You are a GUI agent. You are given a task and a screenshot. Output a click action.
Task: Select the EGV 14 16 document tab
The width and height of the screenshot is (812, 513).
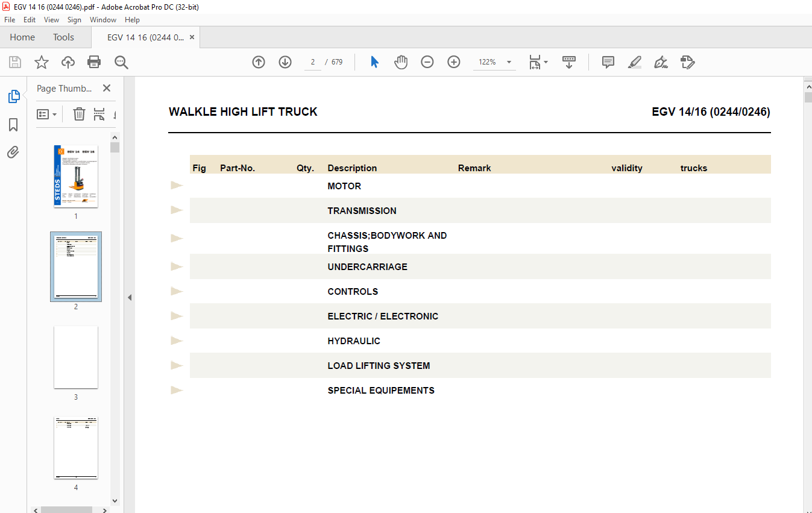(145, 37)
